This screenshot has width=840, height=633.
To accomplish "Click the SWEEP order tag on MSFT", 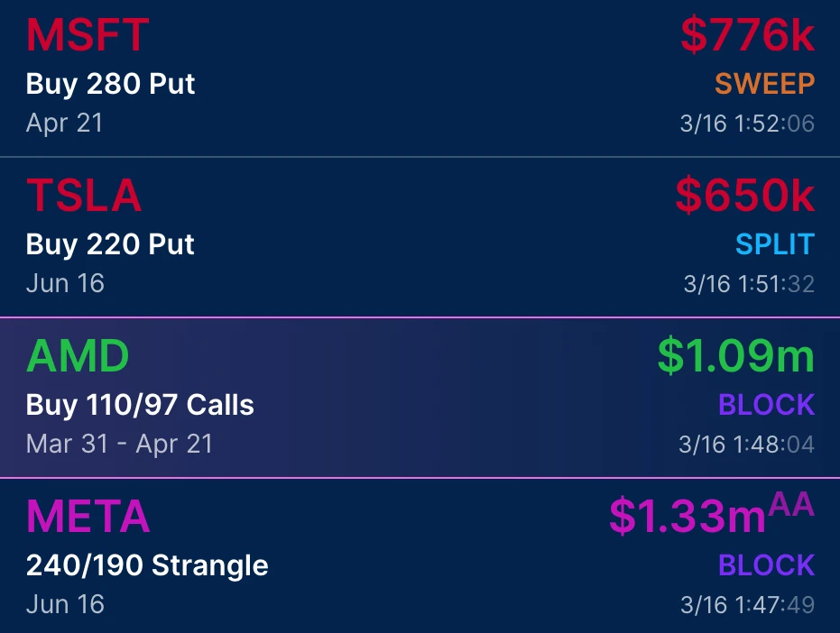I will tap(763, 84).
